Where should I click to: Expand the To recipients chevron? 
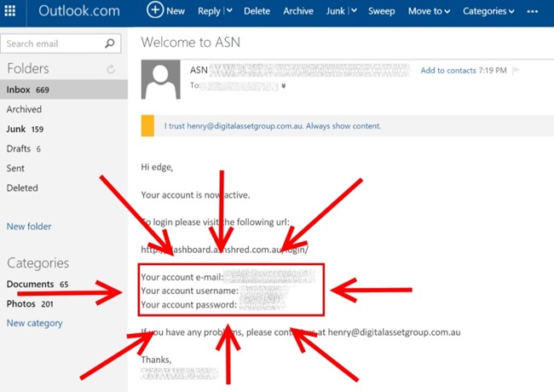283,86
